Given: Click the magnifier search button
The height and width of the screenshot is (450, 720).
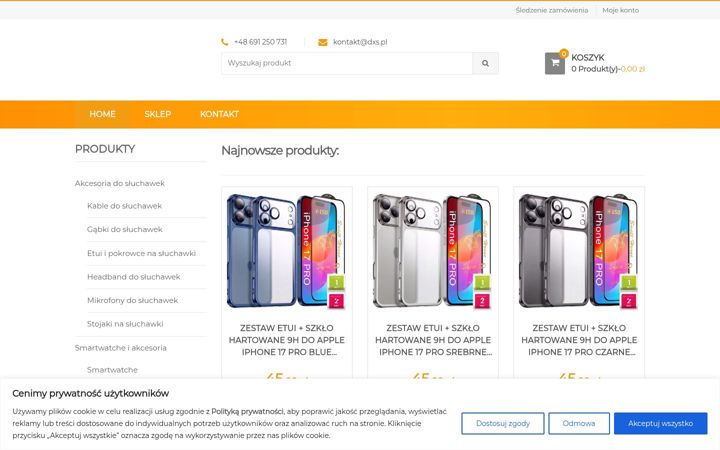Looking at the screenshot, I should click(x=485, y=63).
